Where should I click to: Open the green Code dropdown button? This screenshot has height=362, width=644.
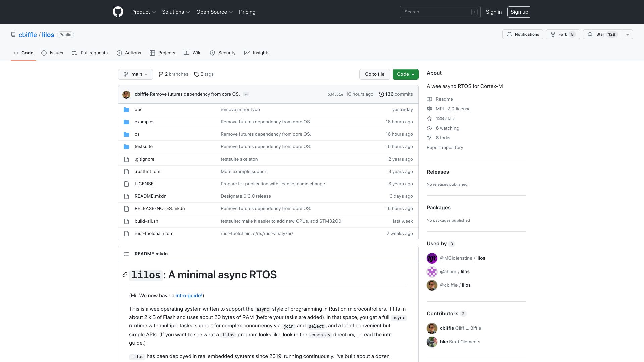[406, 74]
